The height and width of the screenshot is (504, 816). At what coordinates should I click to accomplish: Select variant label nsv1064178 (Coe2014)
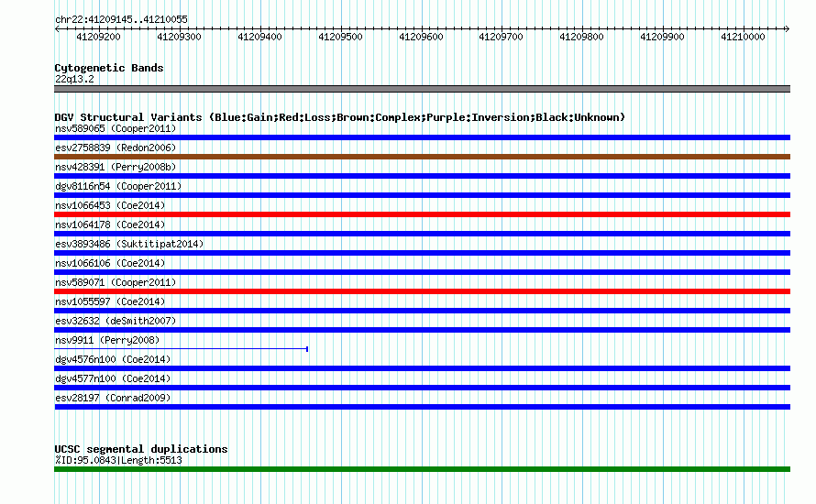coord(110,225)
